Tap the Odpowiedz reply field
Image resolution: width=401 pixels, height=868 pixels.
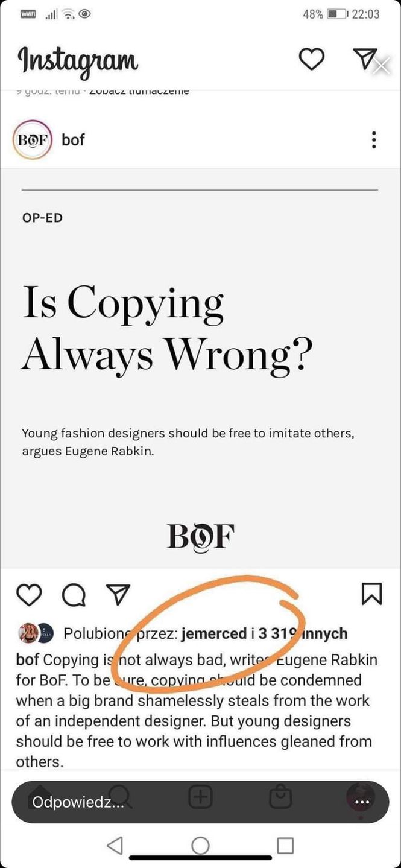(78, 802)
